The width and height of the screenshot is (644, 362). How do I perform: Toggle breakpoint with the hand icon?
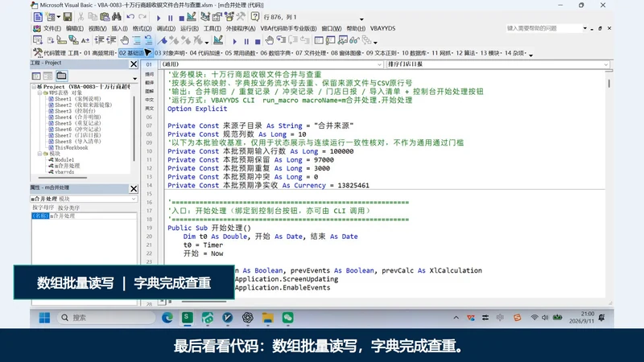pyautogui.click(x=125, y=40)
